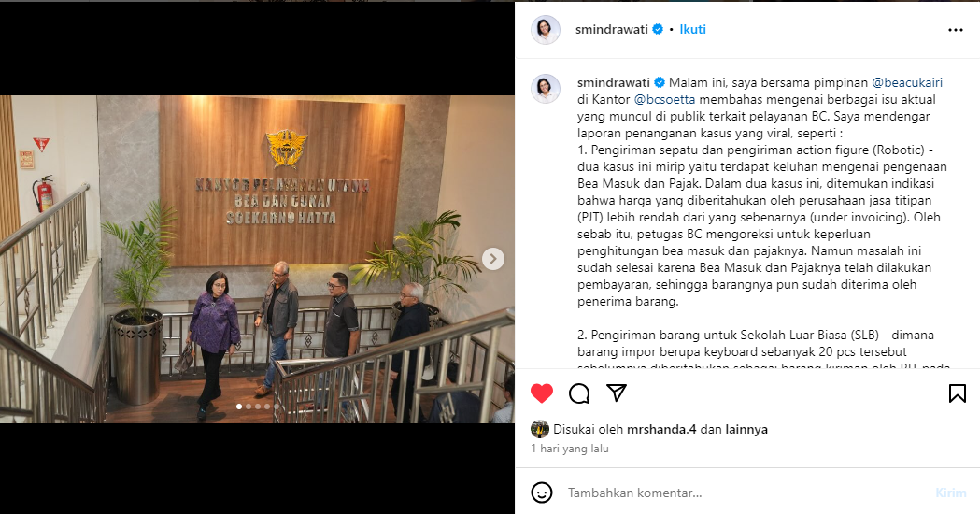Share the post with paper plane icon
This screenshot has width=980, height=514.
coord(617,393)
